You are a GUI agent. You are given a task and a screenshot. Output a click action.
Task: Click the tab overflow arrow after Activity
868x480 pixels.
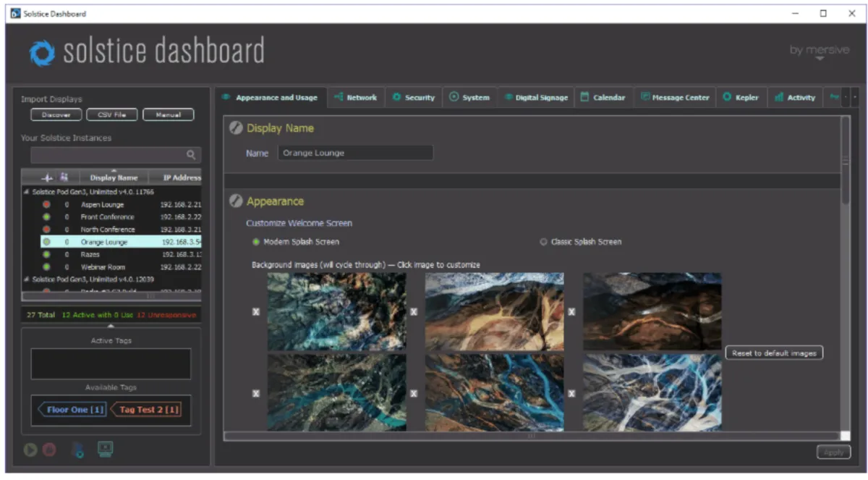coord(855,97)
